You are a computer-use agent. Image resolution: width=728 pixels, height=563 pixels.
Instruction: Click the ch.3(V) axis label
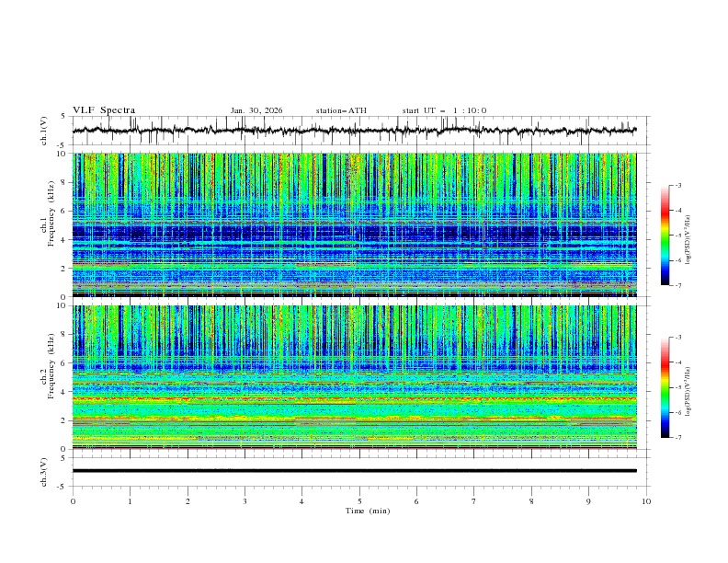pyautogui.click(x=43, y=472)
